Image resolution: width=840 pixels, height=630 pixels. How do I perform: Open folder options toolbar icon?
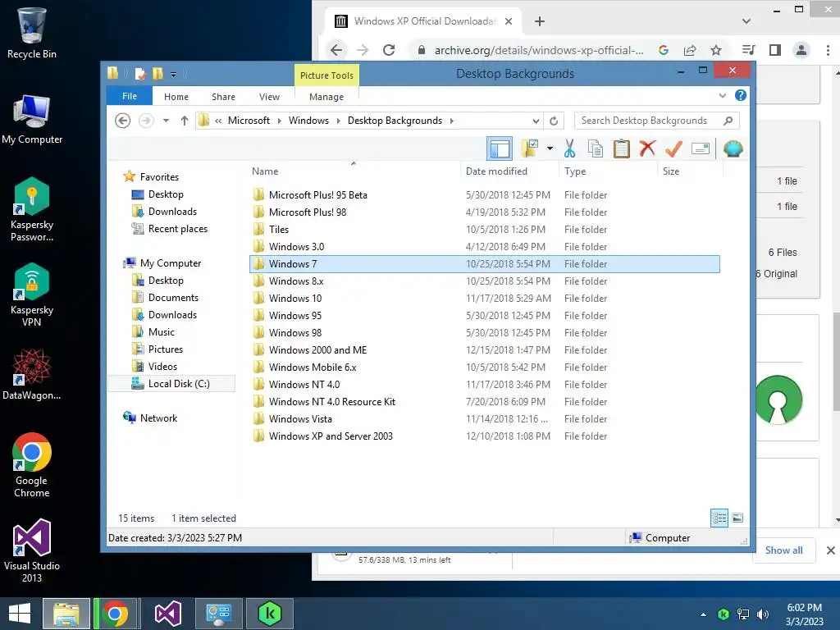(x=531, y=148)
